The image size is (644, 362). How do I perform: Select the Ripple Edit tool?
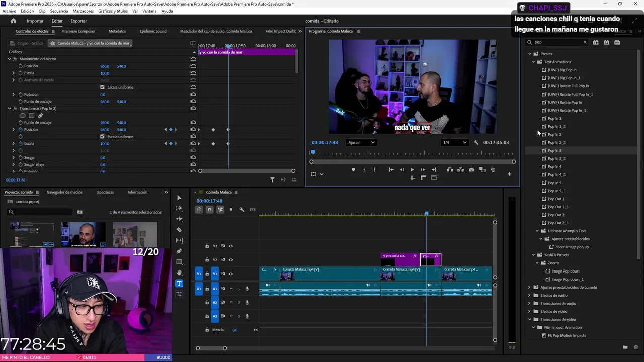[179, 219]
